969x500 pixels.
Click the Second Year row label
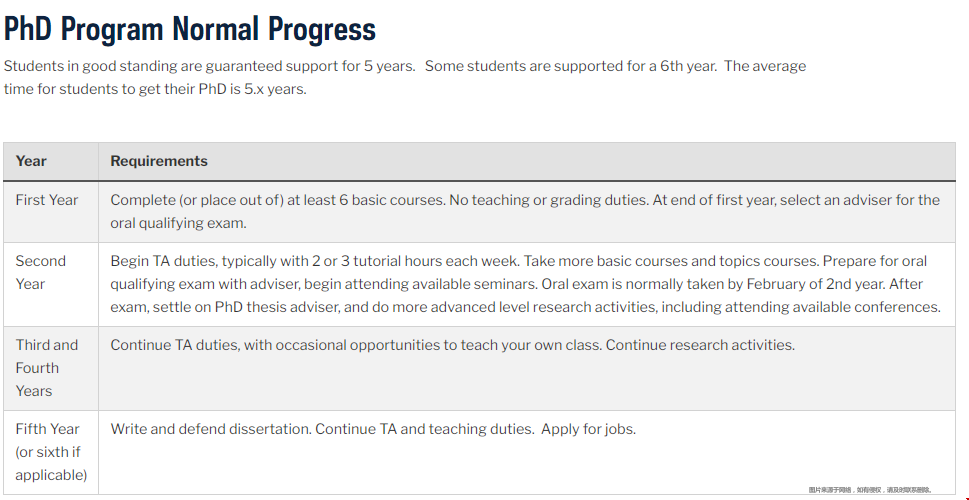pos(41,273)
